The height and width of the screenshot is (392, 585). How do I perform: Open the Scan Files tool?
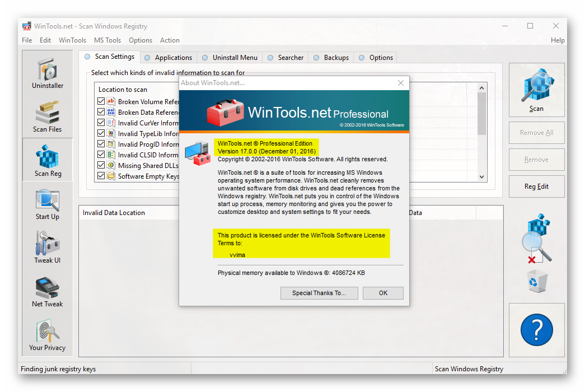(48, 116)
